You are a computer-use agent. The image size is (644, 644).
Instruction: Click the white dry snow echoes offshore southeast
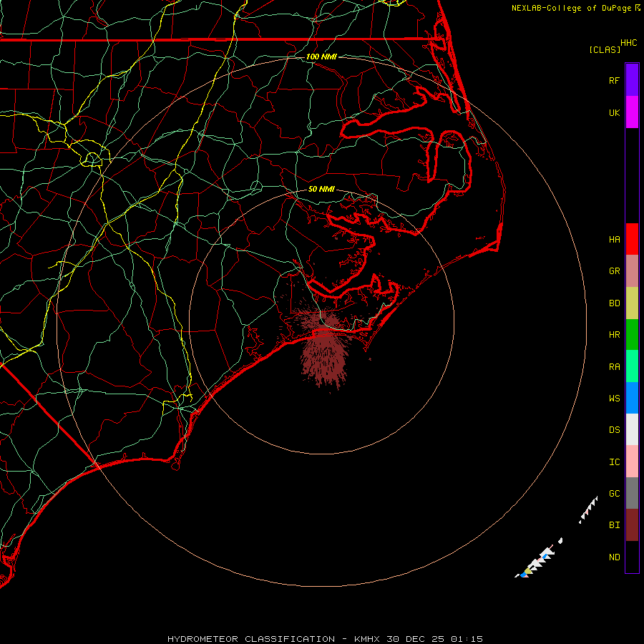pyautogui.click(x=536, y=562)
